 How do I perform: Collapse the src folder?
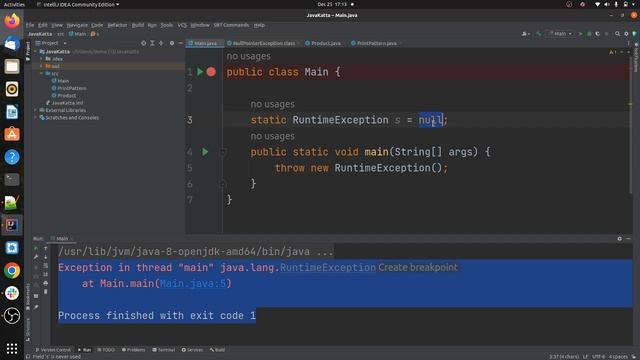[x=42, y=73]
